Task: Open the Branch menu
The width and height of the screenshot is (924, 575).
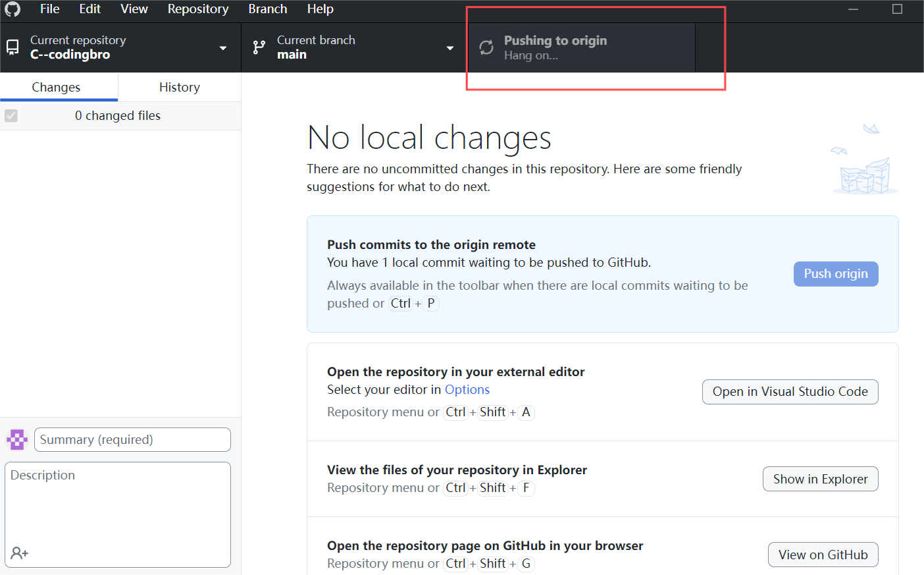Action: (x=268, y=9)
